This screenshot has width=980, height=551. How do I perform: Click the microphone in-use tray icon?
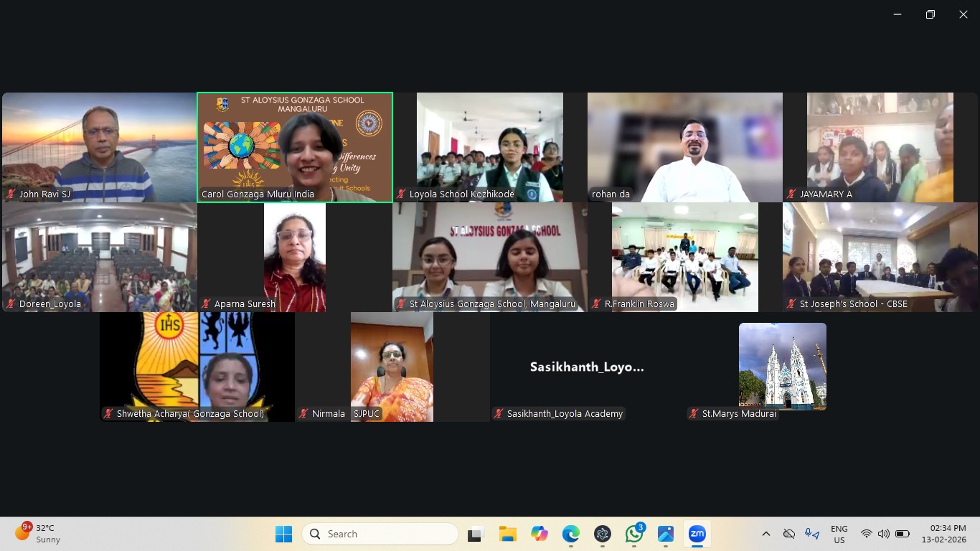811,534
